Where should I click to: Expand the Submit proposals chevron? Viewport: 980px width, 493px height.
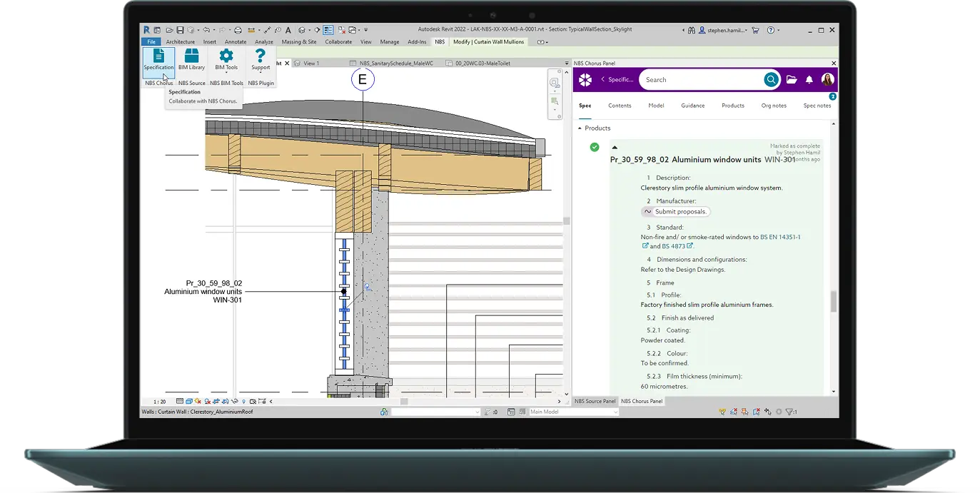tap(648, 211)
